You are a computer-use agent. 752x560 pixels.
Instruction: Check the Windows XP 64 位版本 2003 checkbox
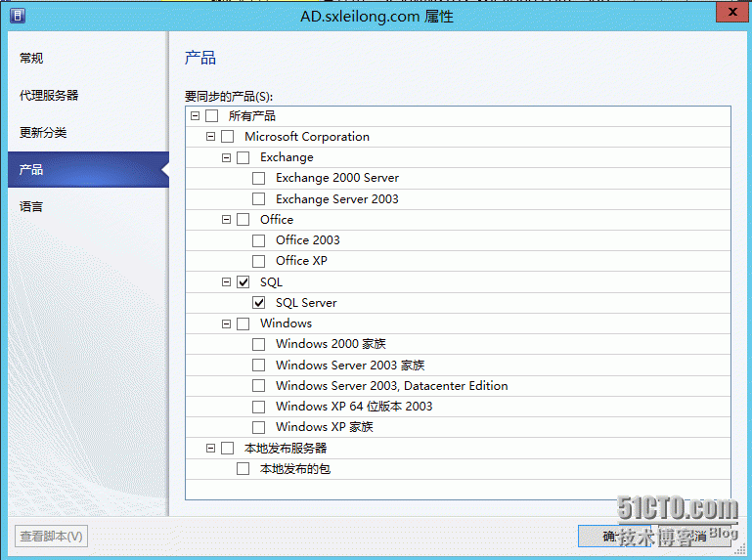pyautogui.click(x=258, y=407)
